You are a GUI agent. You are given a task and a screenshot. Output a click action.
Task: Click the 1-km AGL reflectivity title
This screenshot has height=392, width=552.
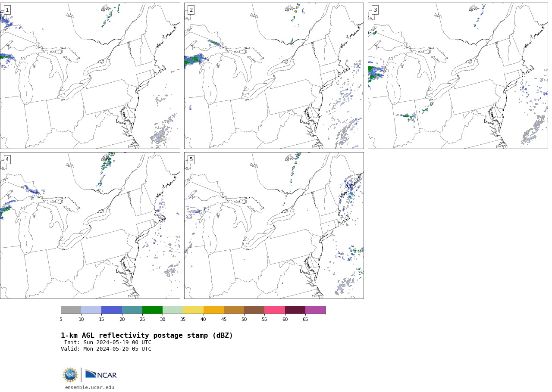point(147,336)
